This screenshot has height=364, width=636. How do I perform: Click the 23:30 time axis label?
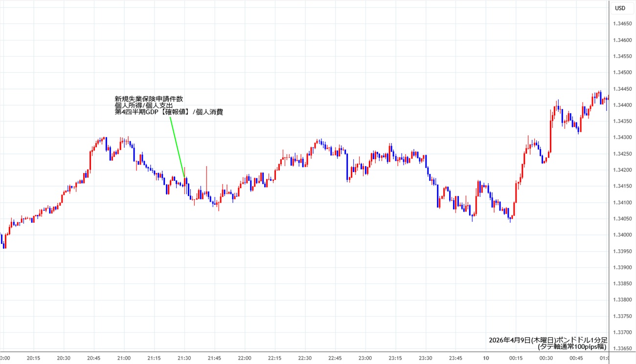(426, 358)
